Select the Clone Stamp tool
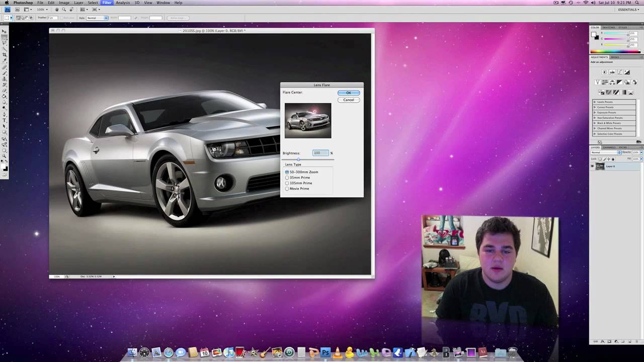The height and width of the screenshot is (362, 644). click(5, 79)
